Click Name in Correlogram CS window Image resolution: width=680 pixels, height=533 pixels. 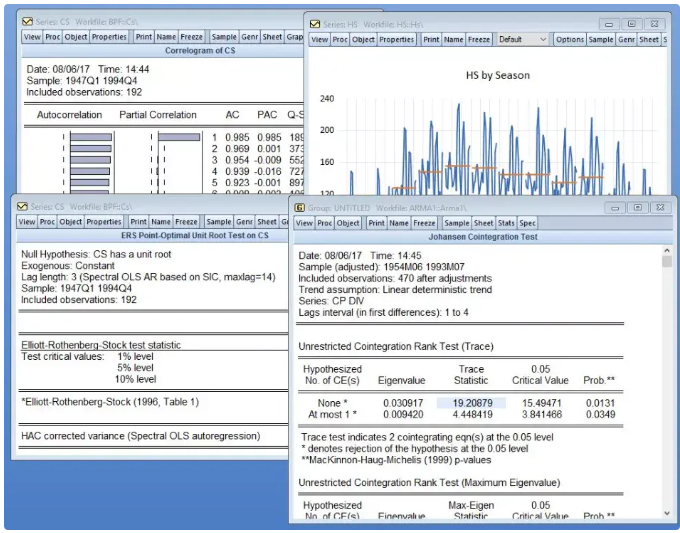pyautogui.click(x=166, y=37)
